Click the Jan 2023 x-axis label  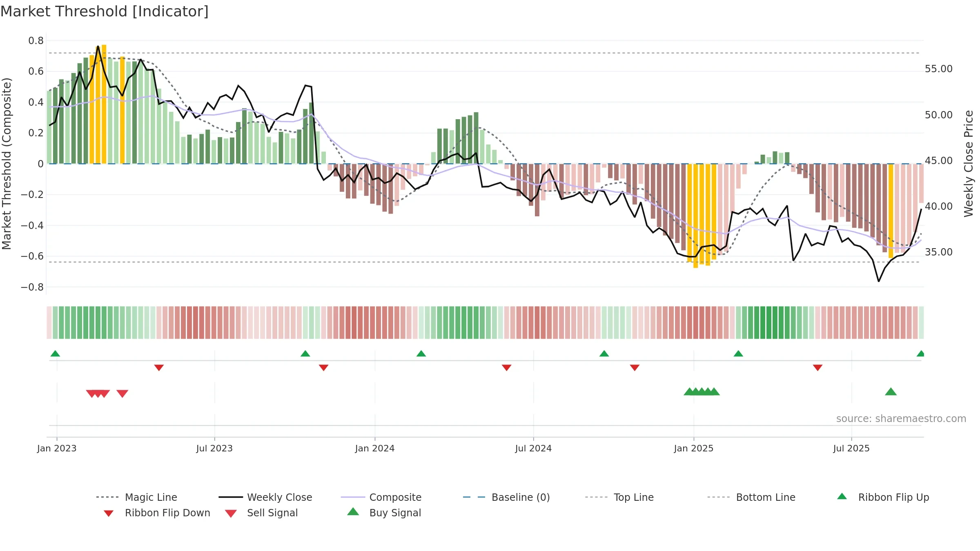[x=57, y=448]
